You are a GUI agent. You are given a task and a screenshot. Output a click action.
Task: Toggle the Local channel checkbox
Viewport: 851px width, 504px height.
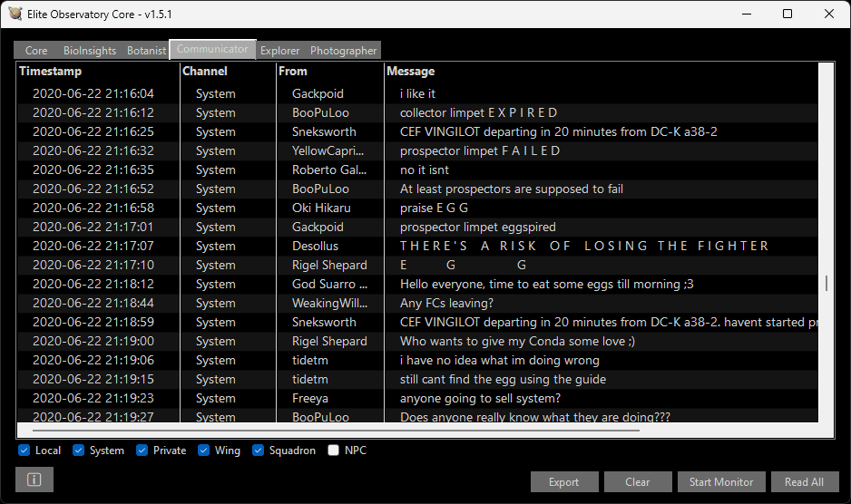pos(24,451)
